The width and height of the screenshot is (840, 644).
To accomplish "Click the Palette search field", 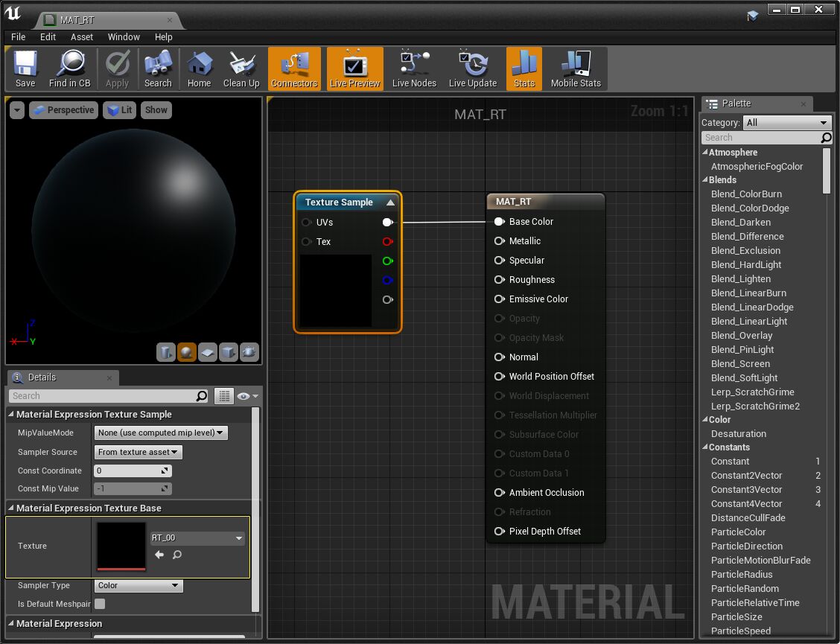I will point(761,138).
